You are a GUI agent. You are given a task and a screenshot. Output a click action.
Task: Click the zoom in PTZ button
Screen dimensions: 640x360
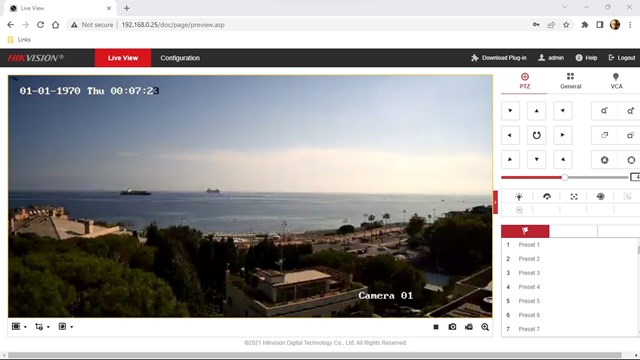pos(630,111)
